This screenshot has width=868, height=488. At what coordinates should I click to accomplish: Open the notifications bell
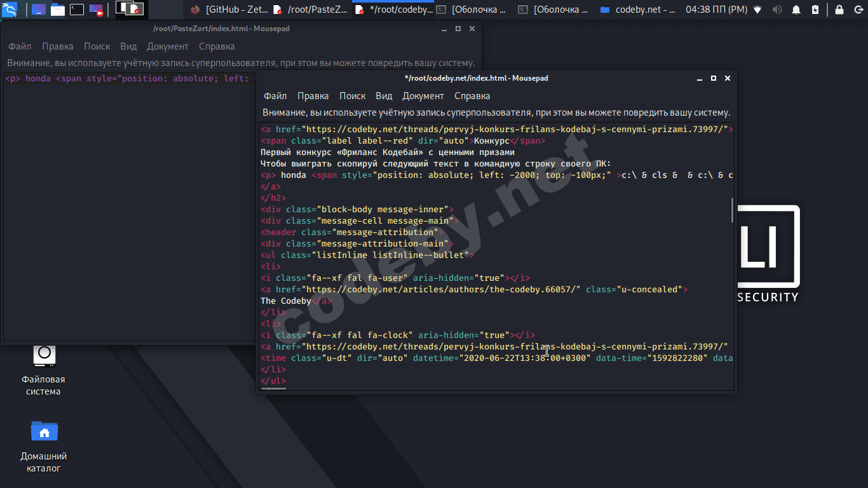point(796,10)
